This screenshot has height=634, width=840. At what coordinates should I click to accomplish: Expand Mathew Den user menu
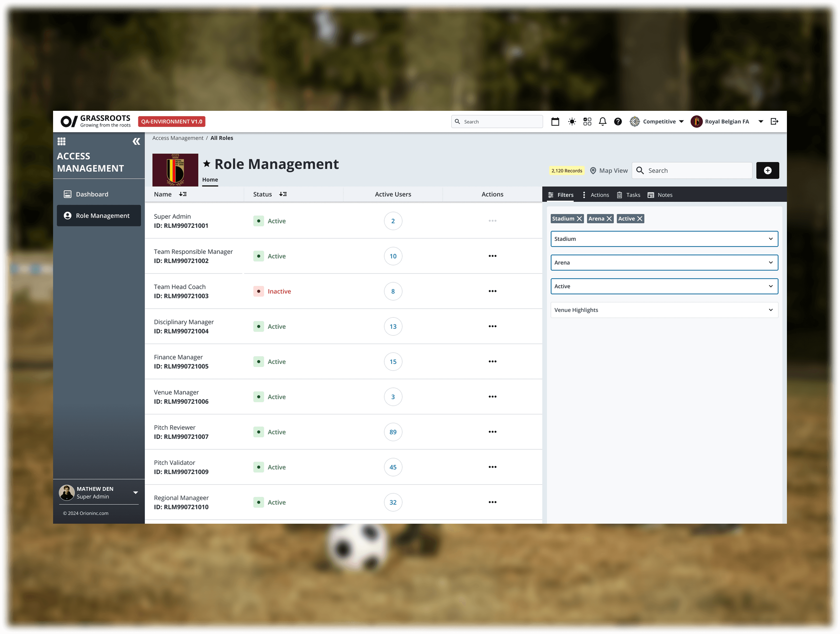(136, 493)
